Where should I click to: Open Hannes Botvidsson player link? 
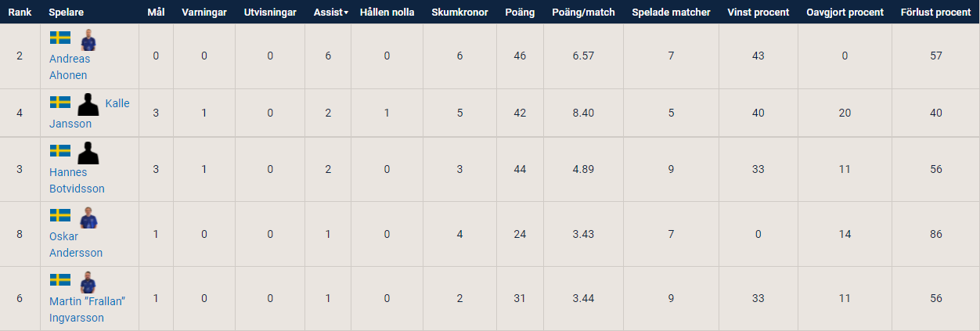point(77,181)
